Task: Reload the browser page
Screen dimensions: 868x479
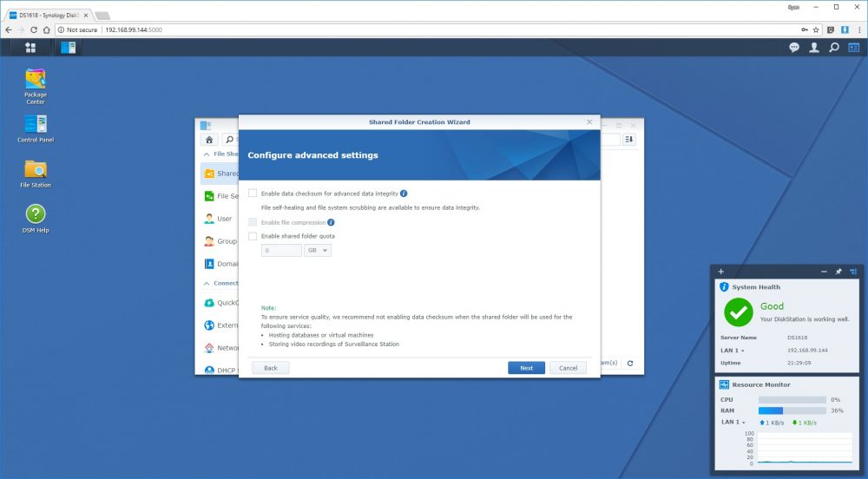Action: [34, 30]
